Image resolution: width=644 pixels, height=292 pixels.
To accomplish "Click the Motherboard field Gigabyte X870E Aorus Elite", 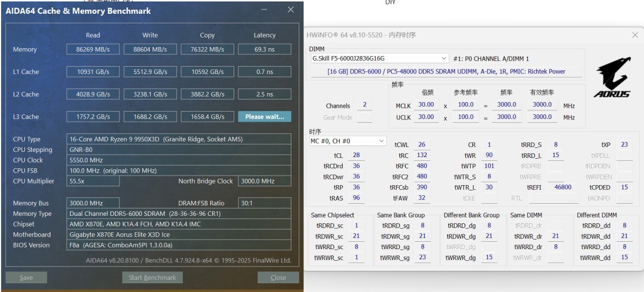I will pos(179,234).
